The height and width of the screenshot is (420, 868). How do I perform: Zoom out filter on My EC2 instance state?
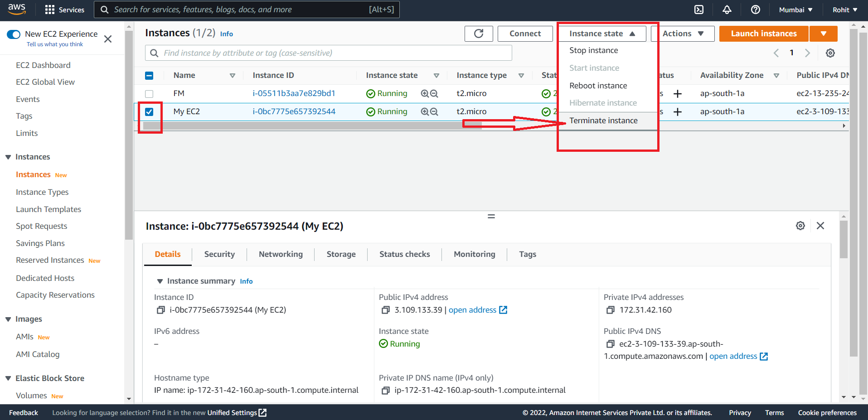434,111
